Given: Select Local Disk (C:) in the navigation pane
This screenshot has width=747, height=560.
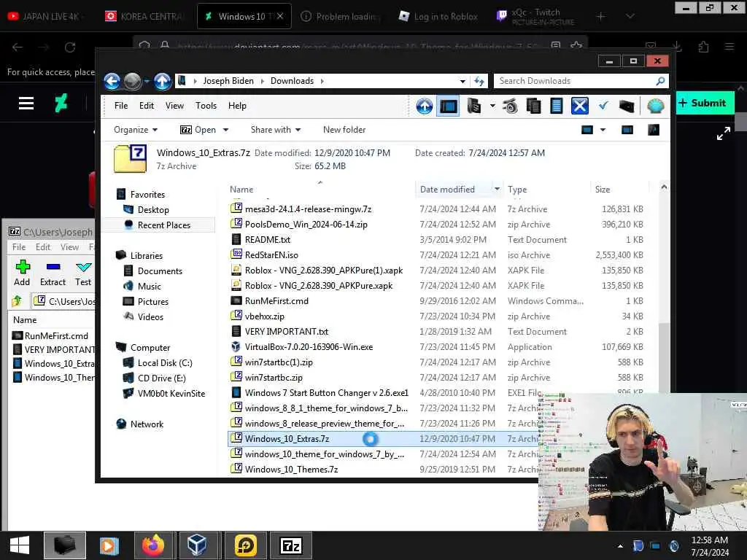Looking at the screenshot, I should pos(164,363).
